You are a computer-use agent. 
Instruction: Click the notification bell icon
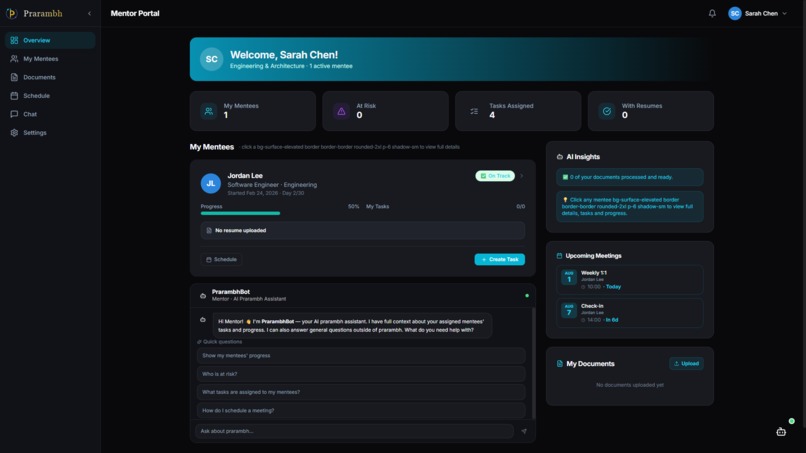[712, 13]
